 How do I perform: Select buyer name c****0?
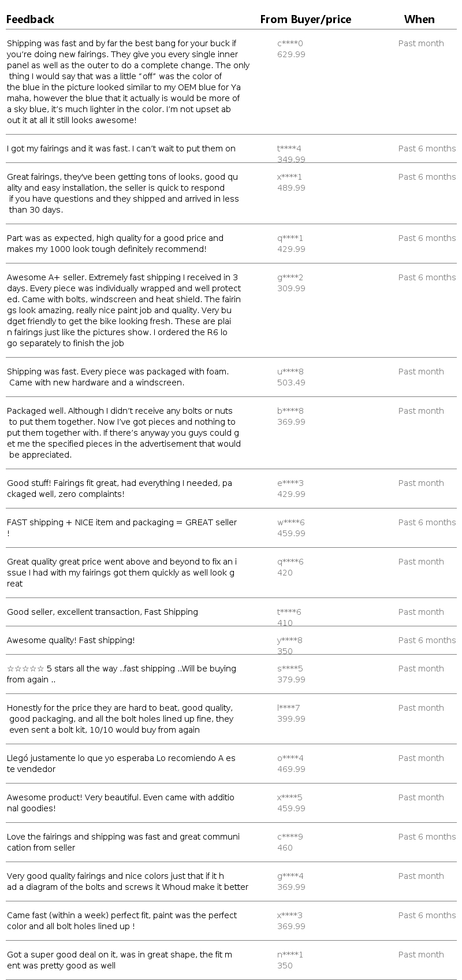[x=290, y=43]
